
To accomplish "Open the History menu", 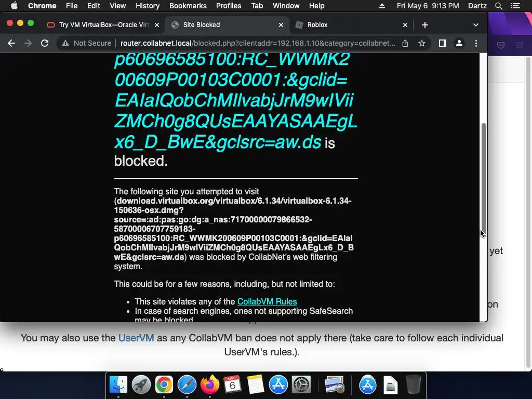I will coord(148,6).
